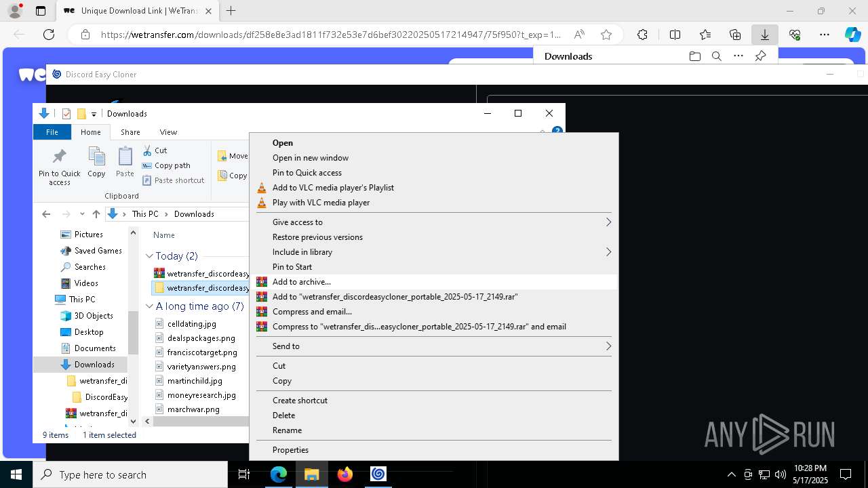Open recent locations dropdown in Explorer

coord(82,214)
